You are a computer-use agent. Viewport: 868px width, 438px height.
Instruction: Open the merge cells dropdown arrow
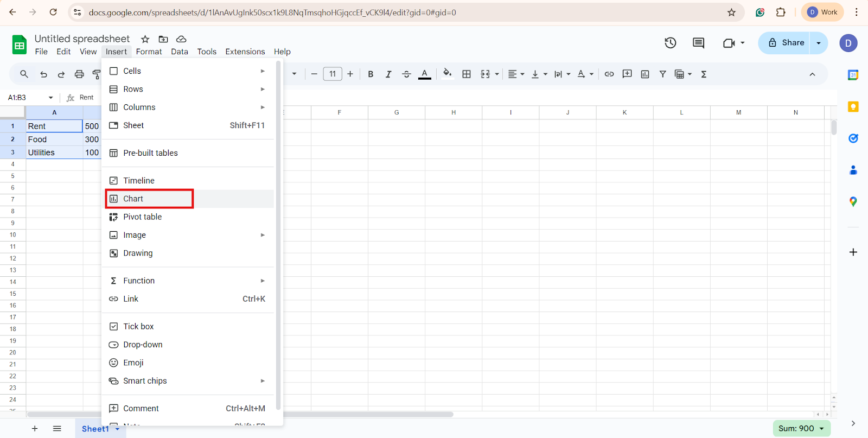click(497, 74)
